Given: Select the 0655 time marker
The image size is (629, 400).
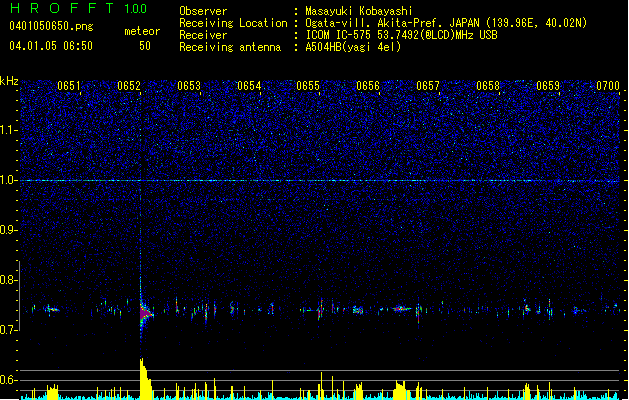Looking at the screenshot, I should 308,85.
